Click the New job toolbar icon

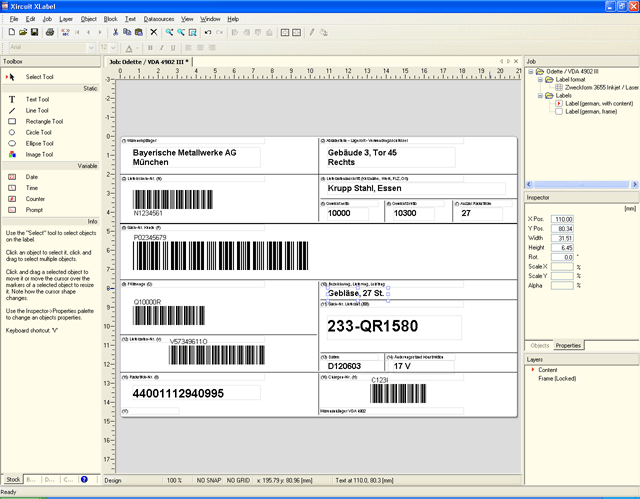[12, 32]
